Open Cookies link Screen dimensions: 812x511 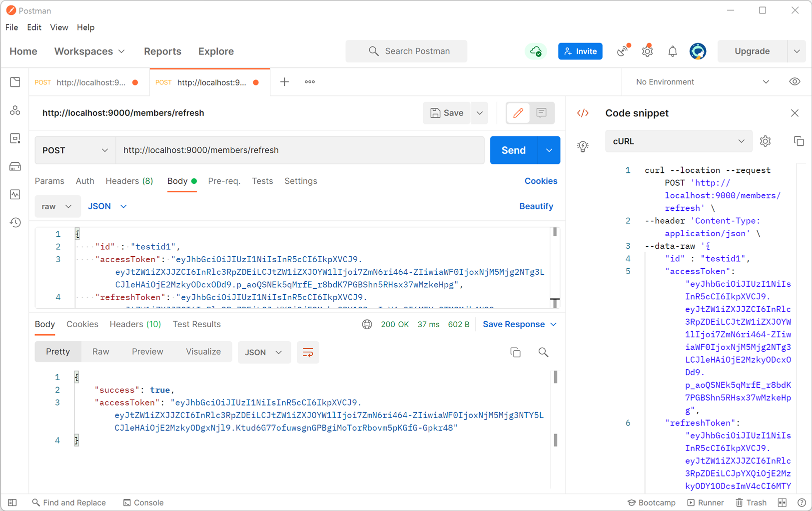coord(541,181)
